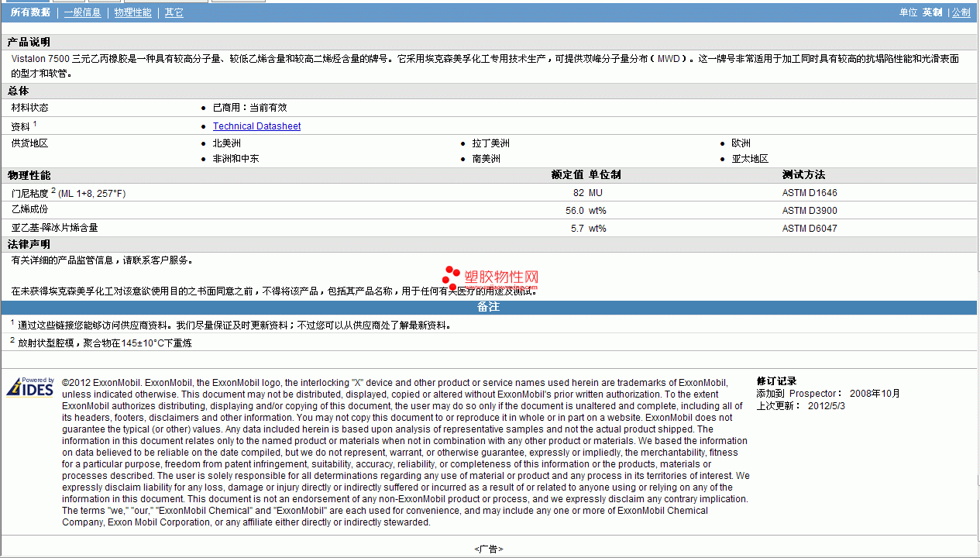The height and width of the screenshot is (558, 980).
Task: Select the 供货地区 row label
Action: click(29, 143)
